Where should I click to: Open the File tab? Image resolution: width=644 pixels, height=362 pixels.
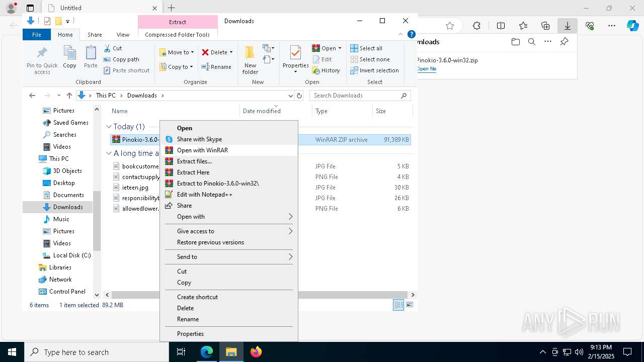coord(37,35)
